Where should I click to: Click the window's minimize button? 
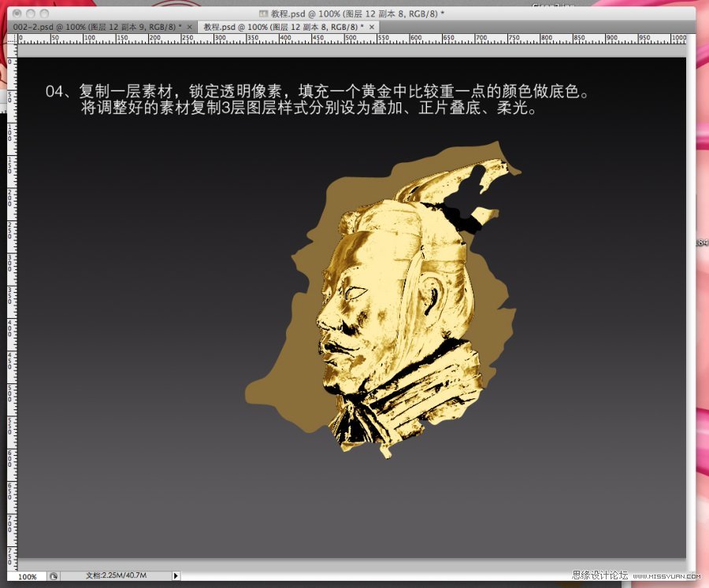tap(30, 13)
